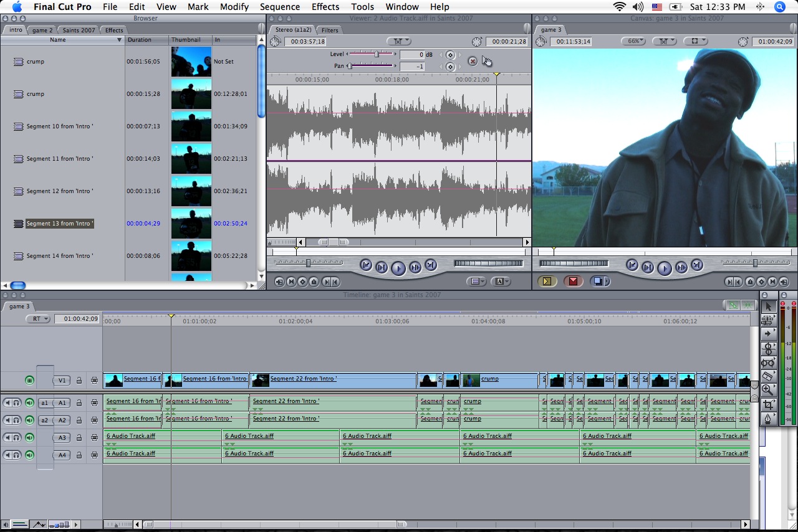Click Play Around Current Frame in Viewer
Viewport: 798px width, 532px height.
tap(415, 267)
